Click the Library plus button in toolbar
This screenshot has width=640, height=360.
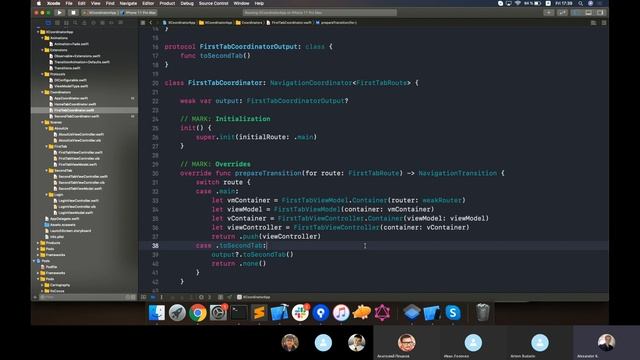click(x=549, y=13)
